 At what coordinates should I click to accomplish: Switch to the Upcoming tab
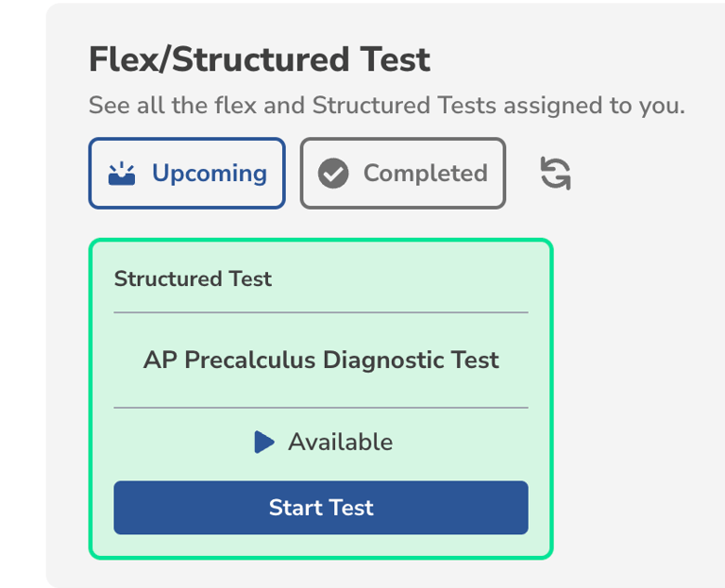click(x=187, y=174)
